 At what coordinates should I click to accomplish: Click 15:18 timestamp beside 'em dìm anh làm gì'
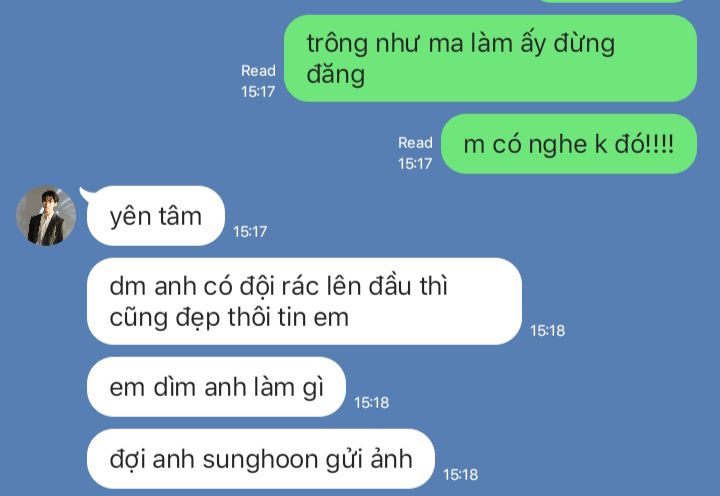coord(371,403)
